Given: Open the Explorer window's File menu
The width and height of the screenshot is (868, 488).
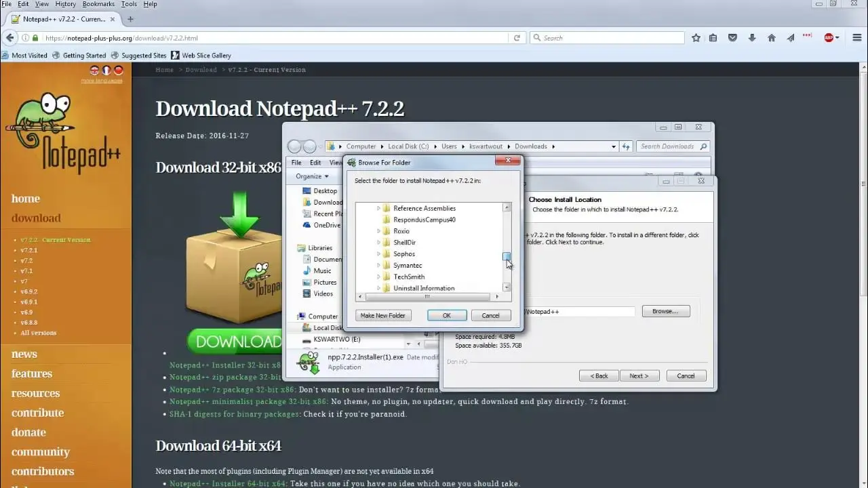Looking at the screenshot, I should [x=296, y=163].
